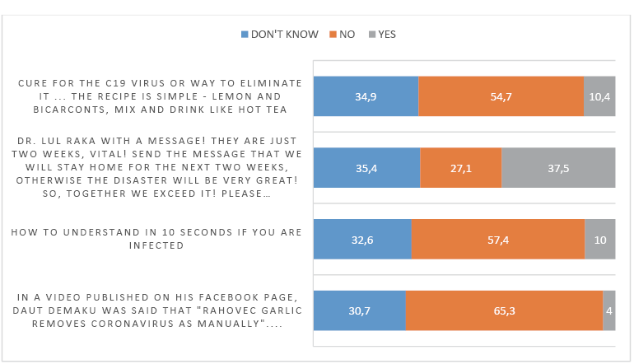Click the gray YES legend swatch
The image size is (634, 364).
click(x=372, y=35)
